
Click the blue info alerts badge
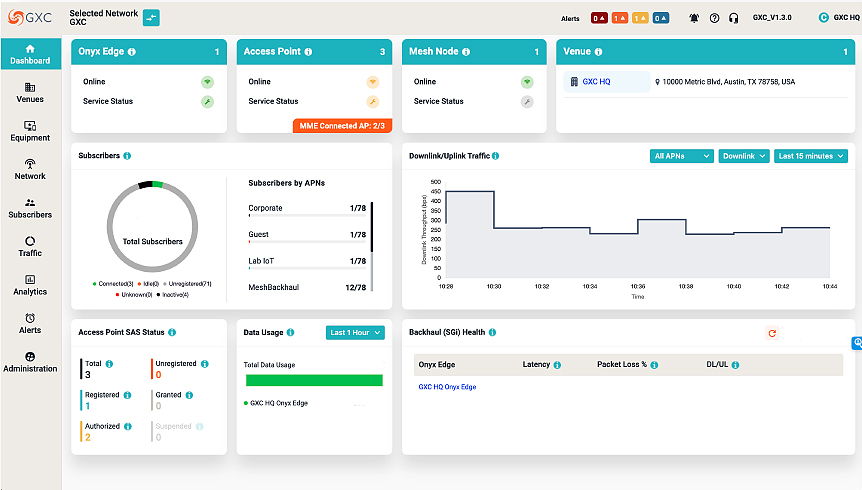(661, 18)
